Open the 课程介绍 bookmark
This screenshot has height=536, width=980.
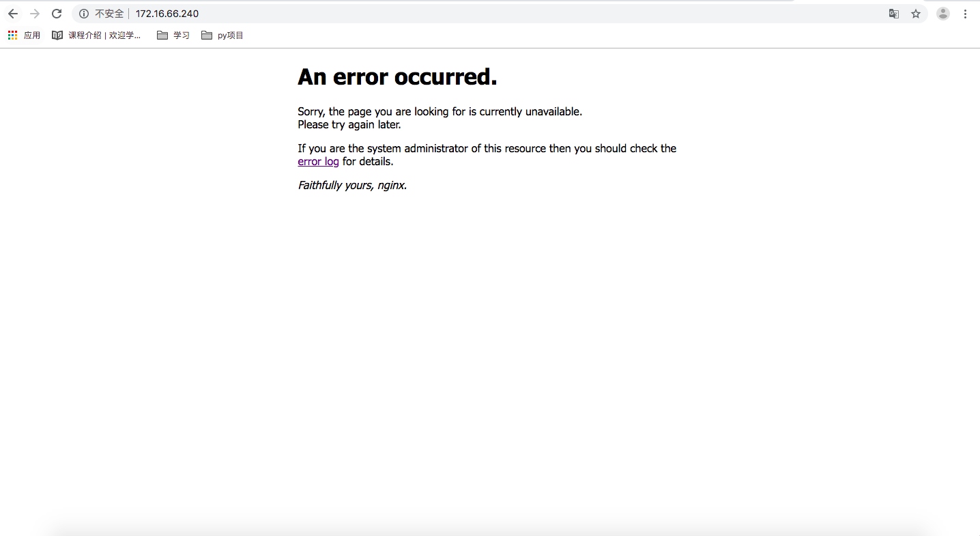(97, 35)
